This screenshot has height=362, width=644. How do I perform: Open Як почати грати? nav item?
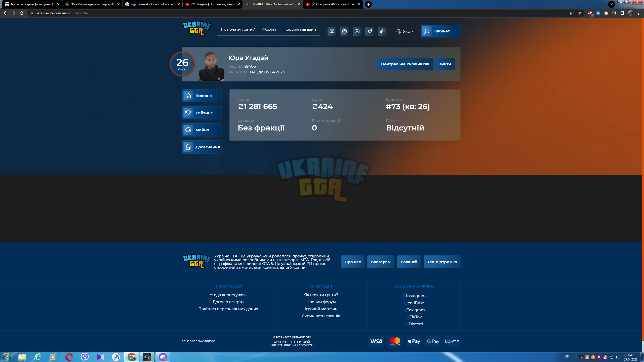click(x=238, y=29)
